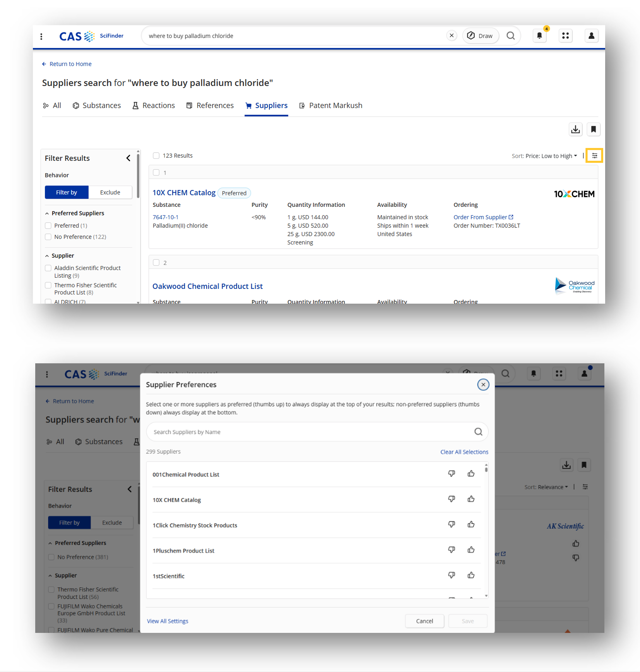The width and height of the screenshot is (640, 672).
Task: Collapse the Supplier section above Aladdin Scientific
Action: coord(47,256)
